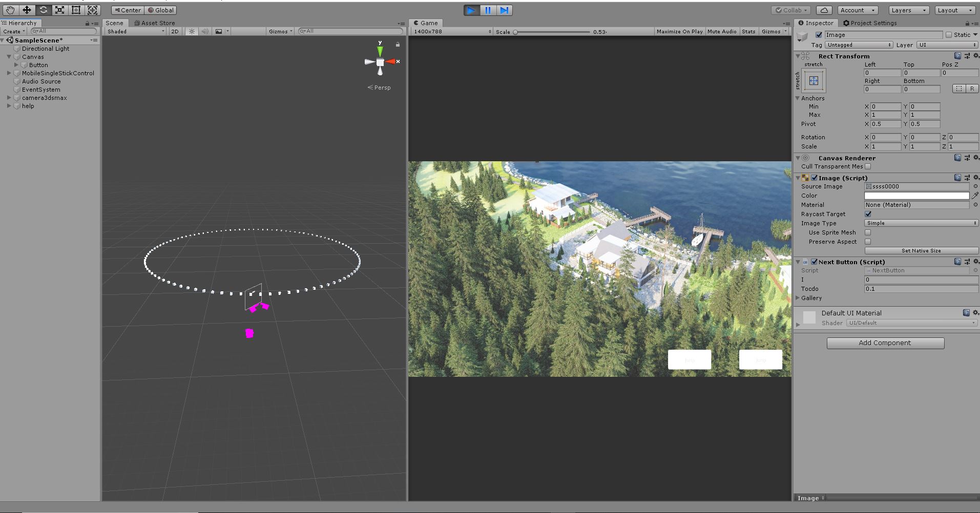Enable the Preserve Aspect checkbox
This screenshot has width=980, height=513.
[x=868, y=242]
